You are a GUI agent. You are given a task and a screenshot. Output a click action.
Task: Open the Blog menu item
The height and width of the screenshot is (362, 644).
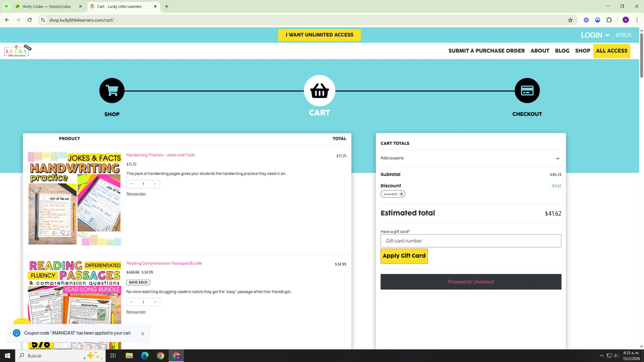(x=562, y=51)
